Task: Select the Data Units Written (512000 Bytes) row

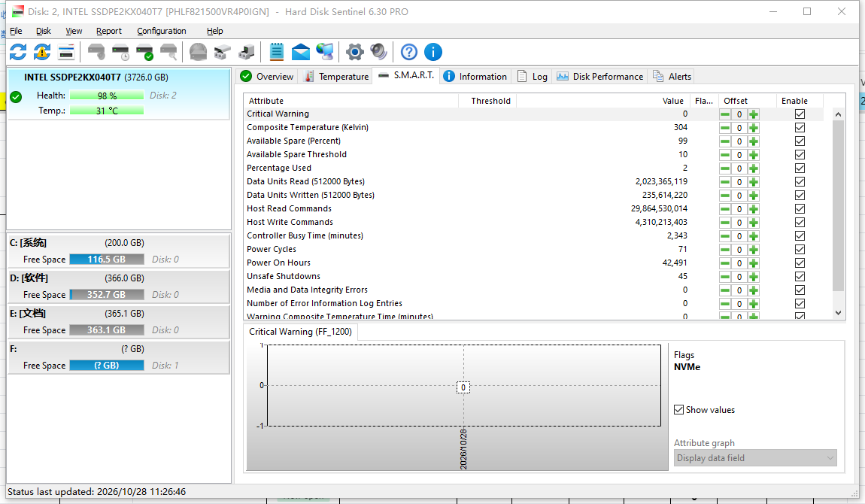Action: click(x=534, y=195)
